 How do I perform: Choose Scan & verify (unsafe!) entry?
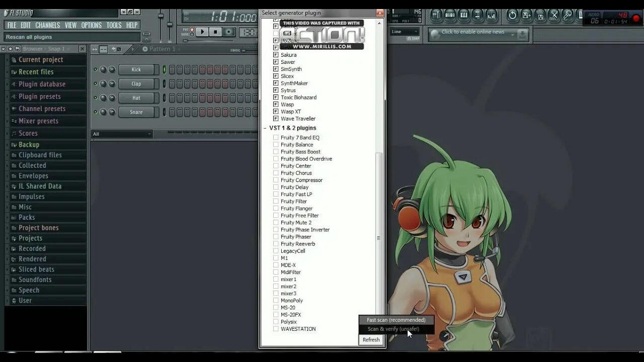pos(396,329)
